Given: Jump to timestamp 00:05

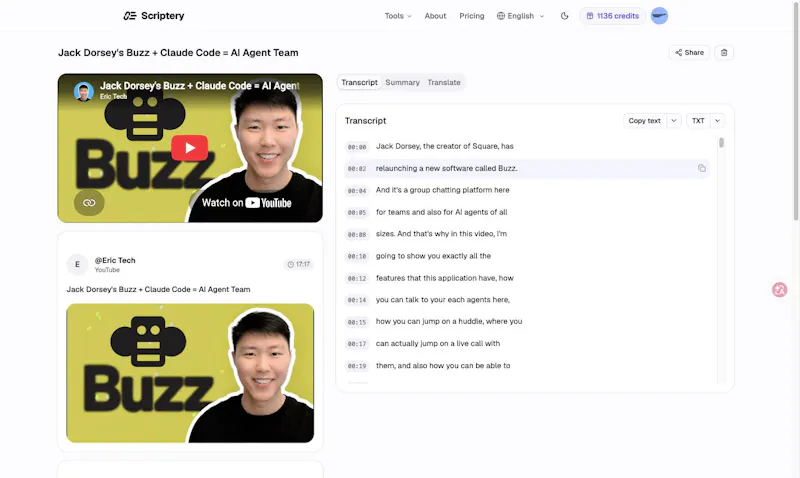Looking at the screenshot, I should point(357,213).
